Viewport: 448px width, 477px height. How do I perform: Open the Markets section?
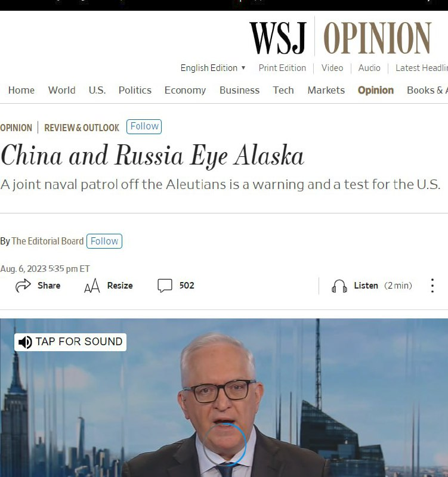tap(326, 91)
